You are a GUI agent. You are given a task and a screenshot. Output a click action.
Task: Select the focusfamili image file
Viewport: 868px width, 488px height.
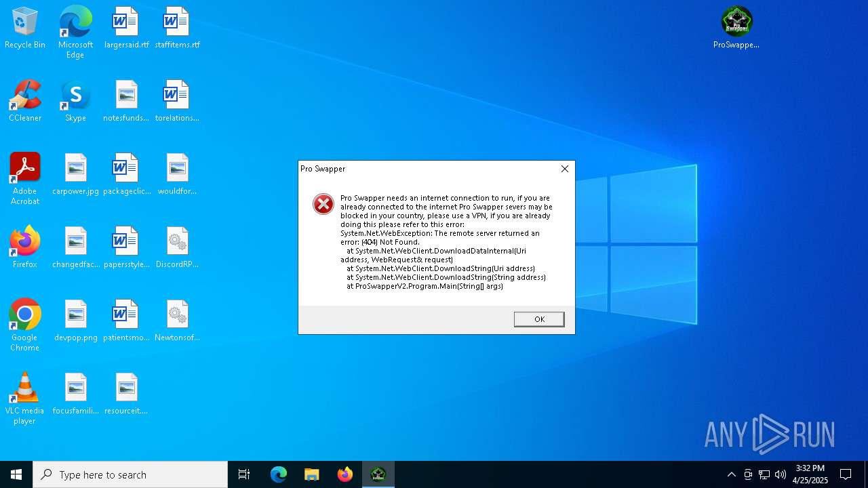(75, 394)
